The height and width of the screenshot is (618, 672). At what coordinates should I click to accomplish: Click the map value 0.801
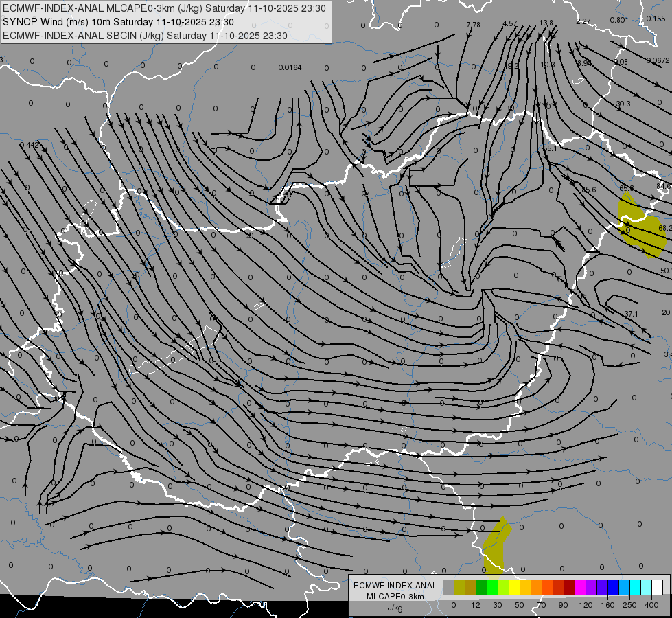619,20
